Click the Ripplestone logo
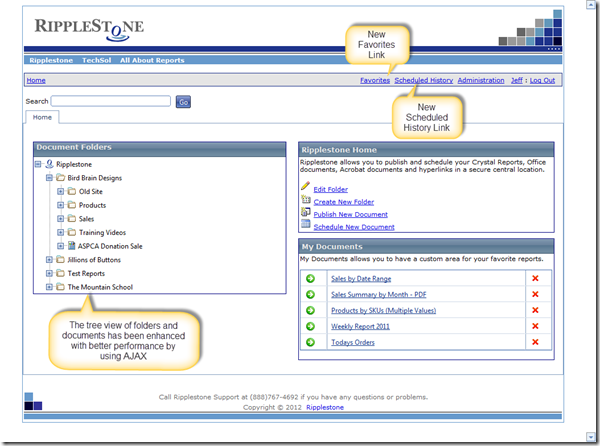The height and width of the screenshot is (446, 600). [89, 29]
